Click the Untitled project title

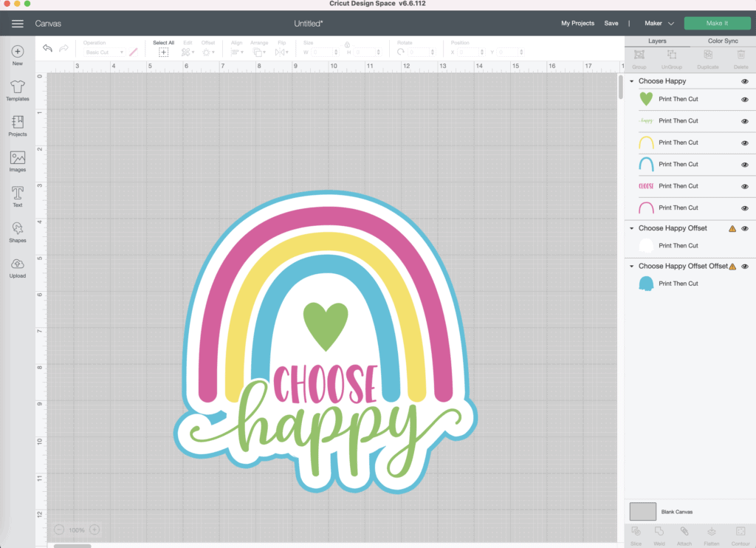309,23
